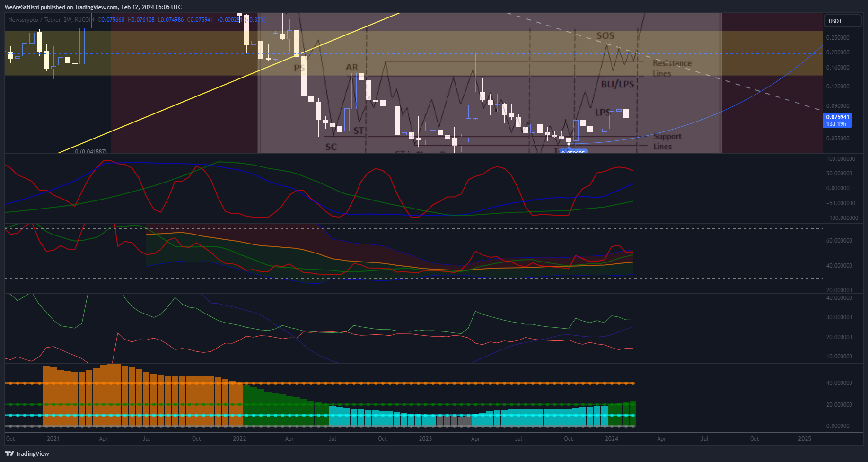Click the 0.160000 price axis label

pyautogui.click(x=838, y=68)
